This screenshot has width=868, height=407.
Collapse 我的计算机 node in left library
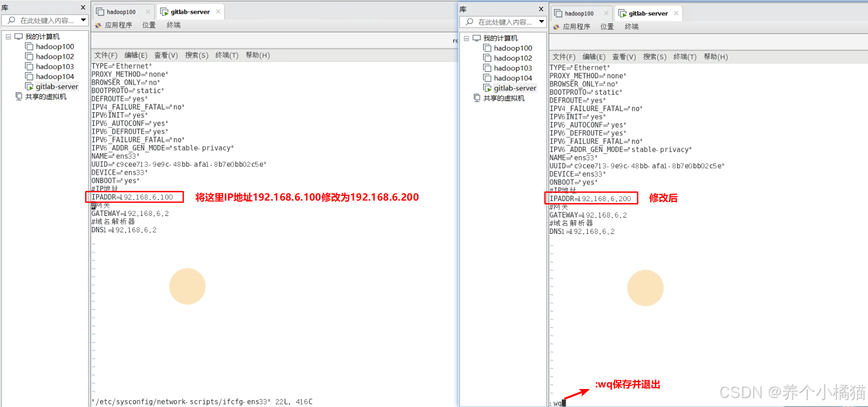[8, 37]
